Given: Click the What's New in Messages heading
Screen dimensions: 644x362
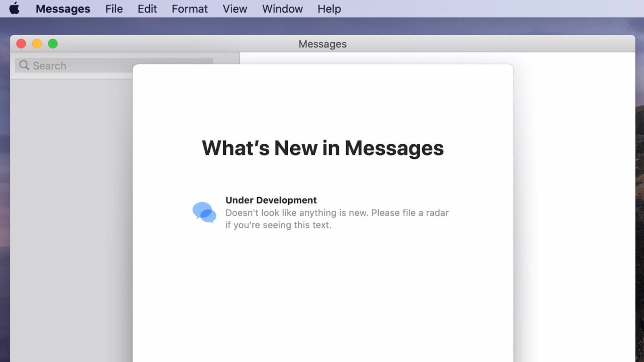Looking at the screenshot, I should pos(322,148).
